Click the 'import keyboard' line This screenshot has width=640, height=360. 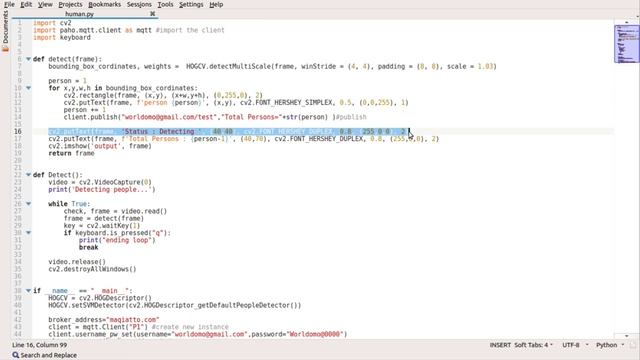[62, 38]
